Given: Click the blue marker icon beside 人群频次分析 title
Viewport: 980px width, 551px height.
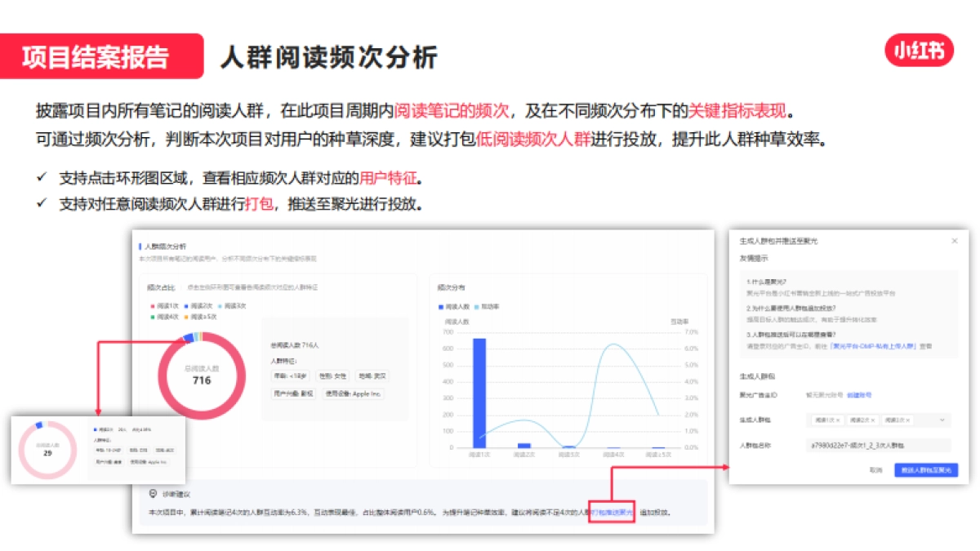Looking at the screenshot, I should [x=140, y=245].
